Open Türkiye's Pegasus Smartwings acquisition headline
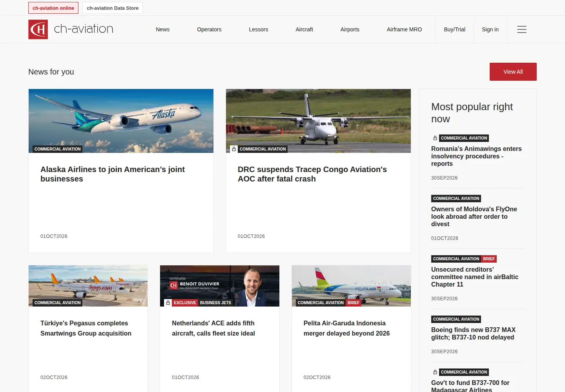Viewport: 565px width, 392px height. (86, 328)
